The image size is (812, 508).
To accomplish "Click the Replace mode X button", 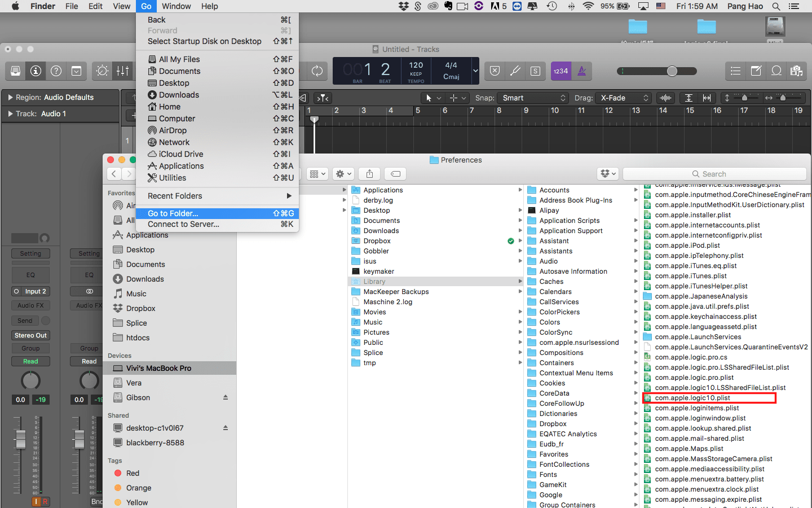I will tap(495, 71).
